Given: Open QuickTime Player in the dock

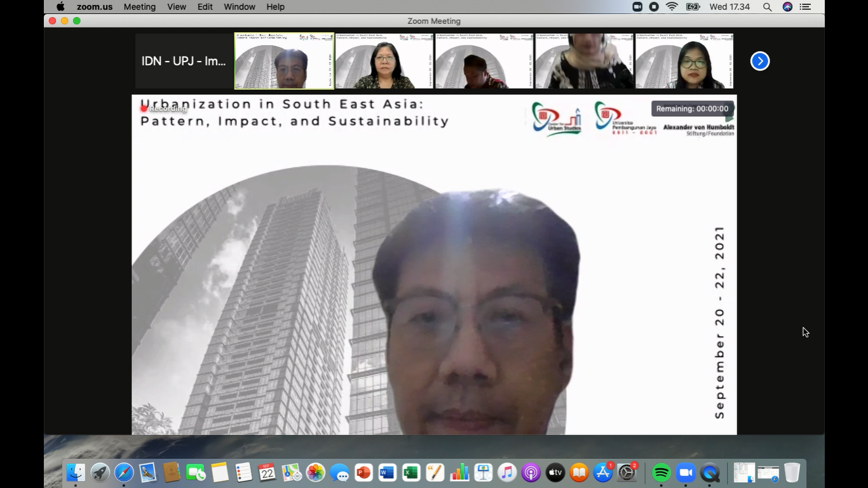Looking at the screenshot, I should 710,472.
